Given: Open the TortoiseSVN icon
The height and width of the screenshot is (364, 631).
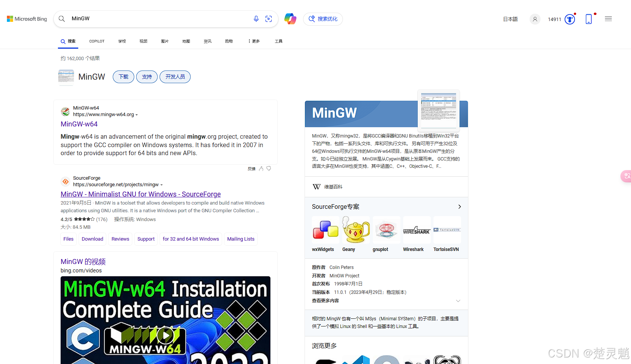Looking at the screenshot, I should coord(447,230).
